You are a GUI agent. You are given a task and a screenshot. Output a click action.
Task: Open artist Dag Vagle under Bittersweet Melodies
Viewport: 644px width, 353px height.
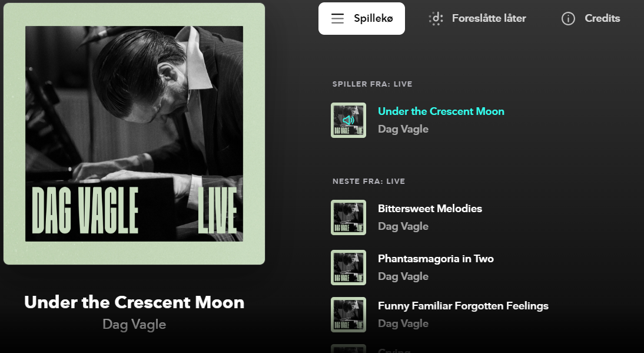pyautogui.click(x=403, y=226)
